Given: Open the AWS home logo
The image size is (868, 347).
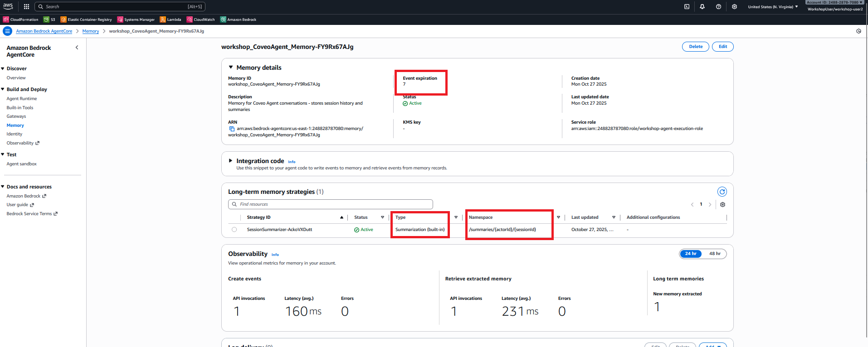Looking at the screenshot, I should click(x=8, y=6).
